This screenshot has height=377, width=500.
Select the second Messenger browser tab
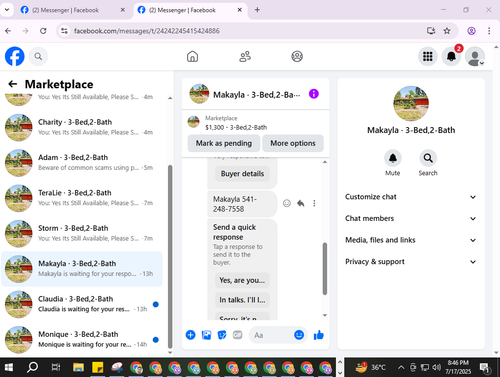tap(190, 10)
